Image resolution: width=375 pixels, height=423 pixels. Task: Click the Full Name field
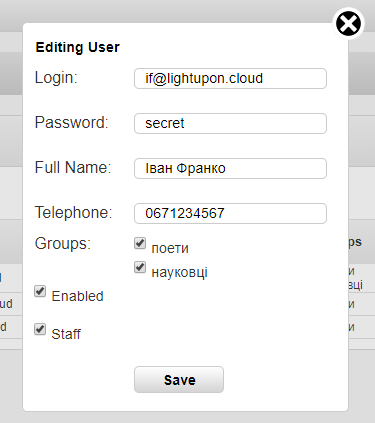tap(230, 169)
